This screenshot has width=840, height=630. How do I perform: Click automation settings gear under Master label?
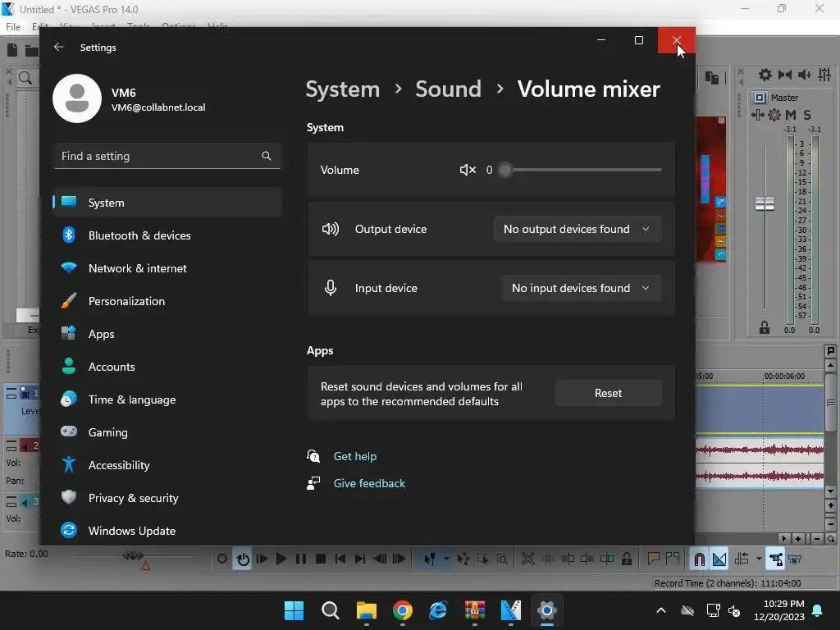(774, 115)
